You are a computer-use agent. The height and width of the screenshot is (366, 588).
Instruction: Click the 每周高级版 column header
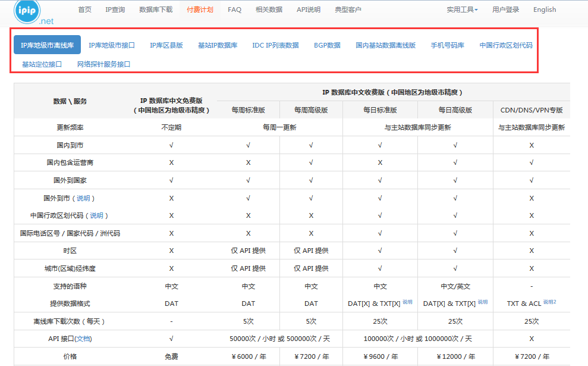click(x=311, y=110)
